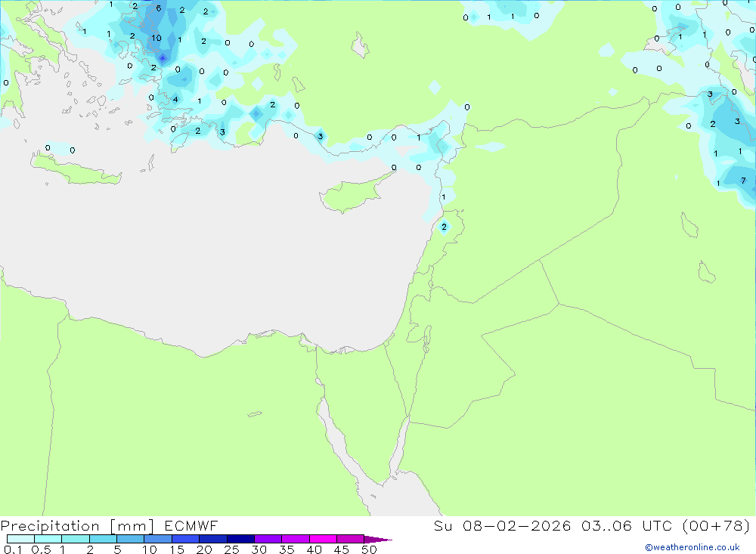Click the legend swatch between 5 and 10
The image size is (756, 554).
[x=130, y=539]
